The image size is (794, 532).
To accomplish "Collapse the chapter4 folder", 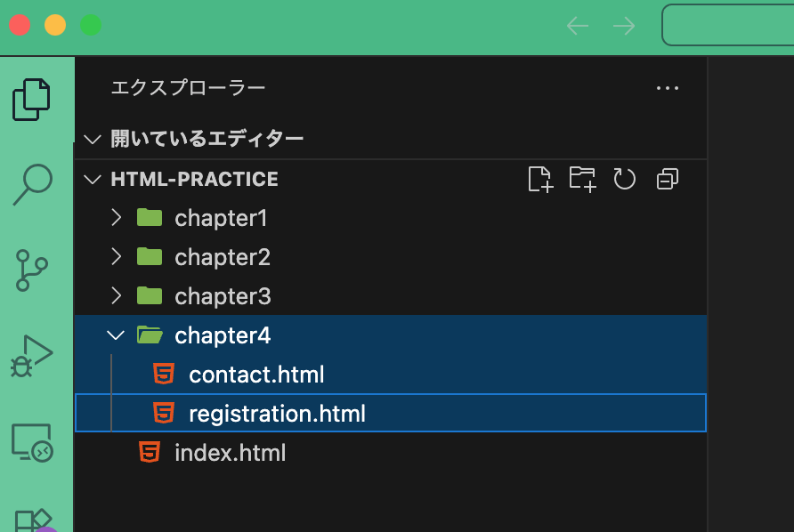I will coord(115,335).
